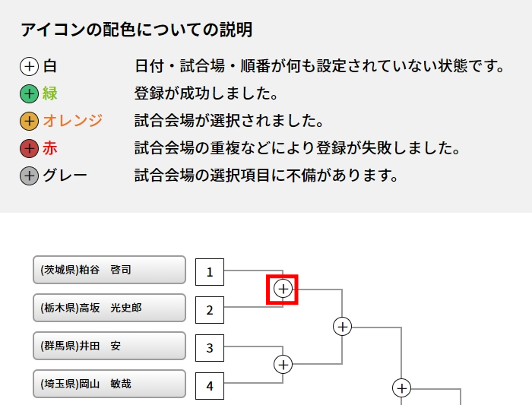The height and width of the screenshot is (405, 532).
Task: Click the red plus legend icon
Action: click(x=29, y=149)
